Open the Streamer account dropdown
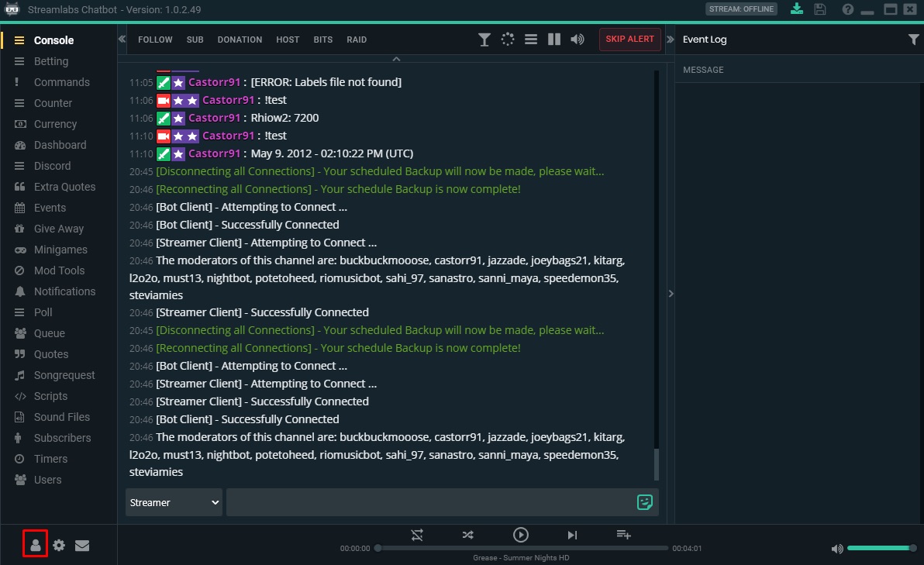Screen dimensions: 924x565 coord(174,502)
